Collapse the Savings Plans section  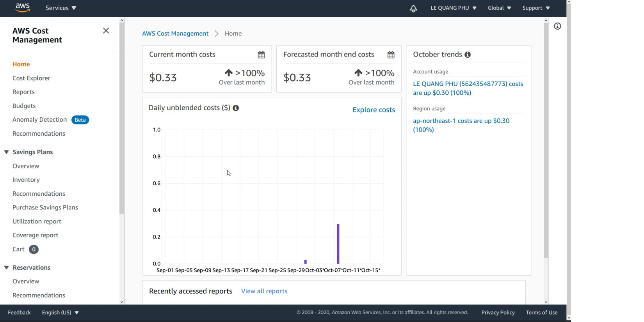point(7,152)
